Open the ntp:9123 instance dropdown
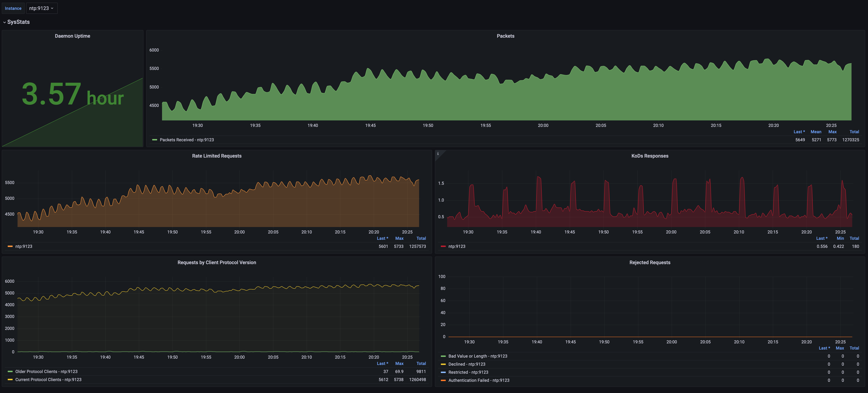Viewport: 868px width, 393px height. click(x=41, y=8)
